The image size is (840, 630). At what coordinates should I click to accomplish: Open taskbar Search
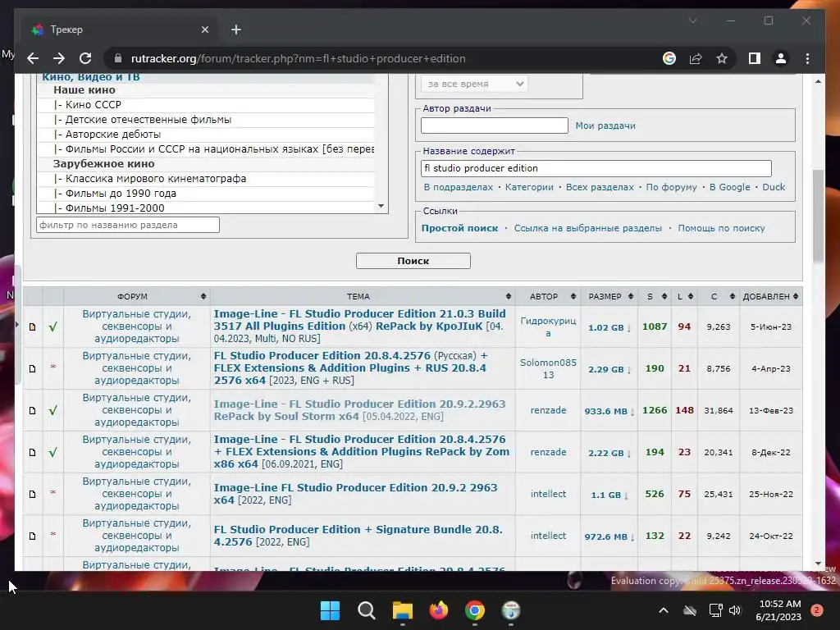pos(367,610)
